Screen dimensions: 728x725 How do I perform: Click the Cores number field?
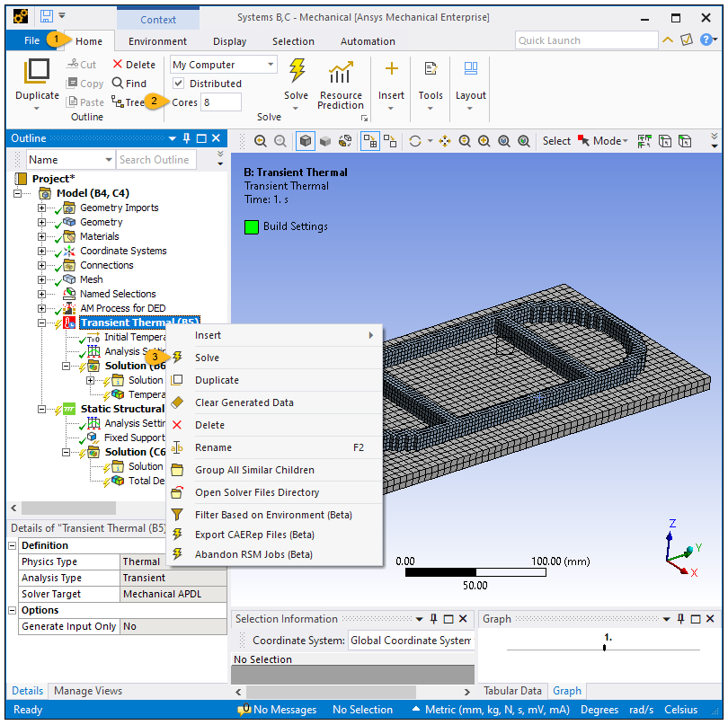click(x=220, y=102)
